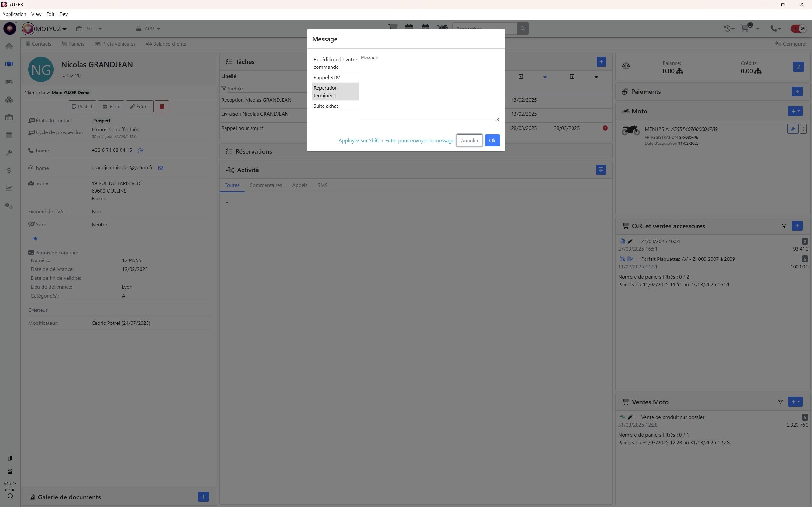Viewport: 812px width, 507px height.
Task: Toggle the red eye visibility switch
Action: tap(799, 29)
